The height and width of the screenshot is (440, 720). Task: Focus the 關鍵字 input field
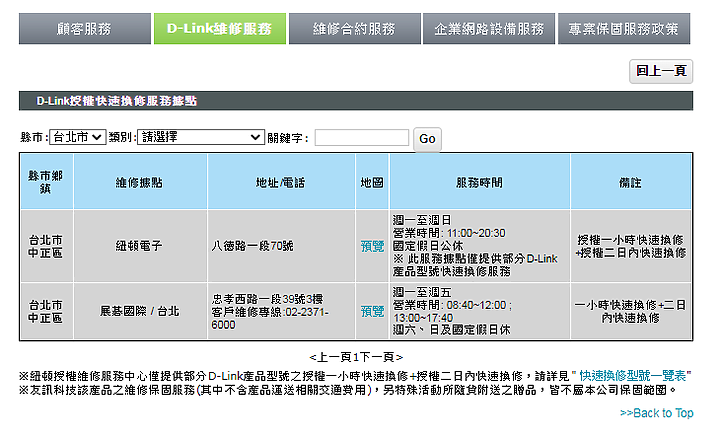[x=362, y=137]
